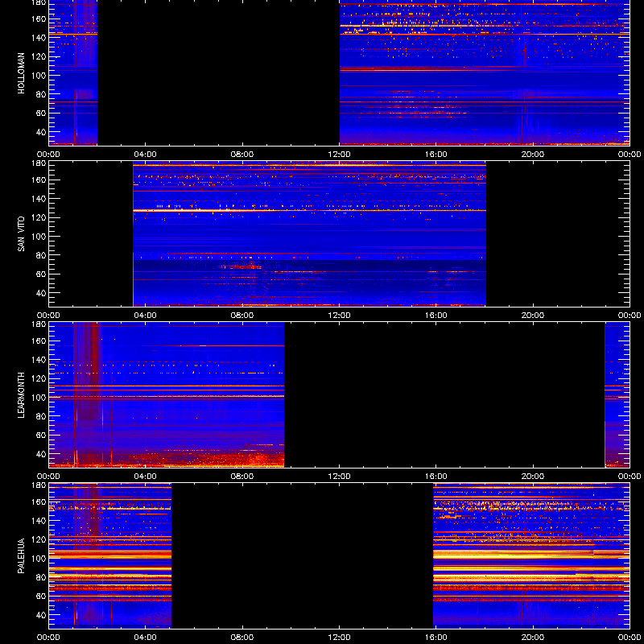Click 04:00 on the Learmonth time axis
The width and height of the screenshot is (644, 644).
146,477
